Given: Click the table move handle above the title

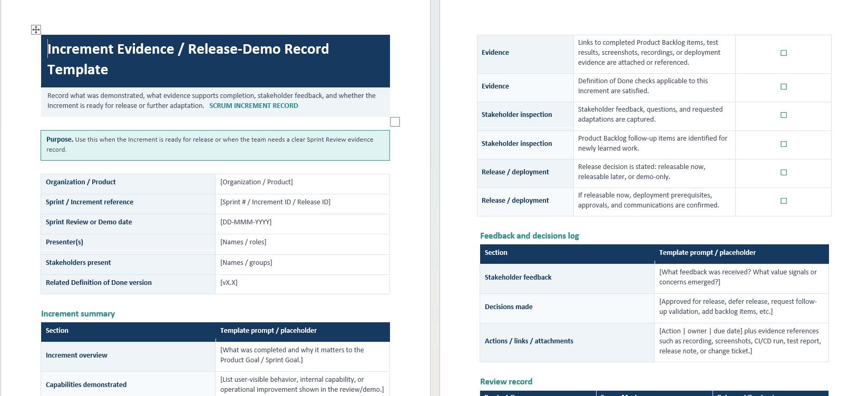Looking at the screenshot, I should pyautogui.click(x=36, y=29).
